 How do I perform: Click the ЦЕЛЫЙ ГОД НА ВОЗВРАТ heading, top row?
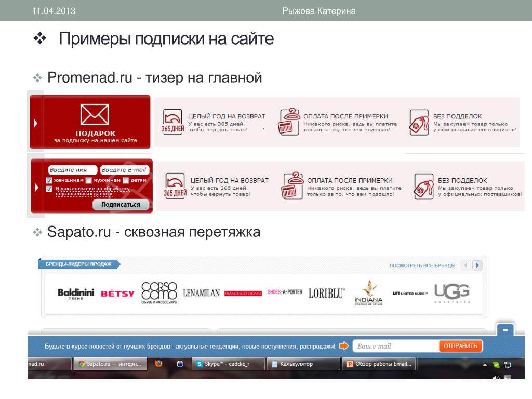pos(227,116)
